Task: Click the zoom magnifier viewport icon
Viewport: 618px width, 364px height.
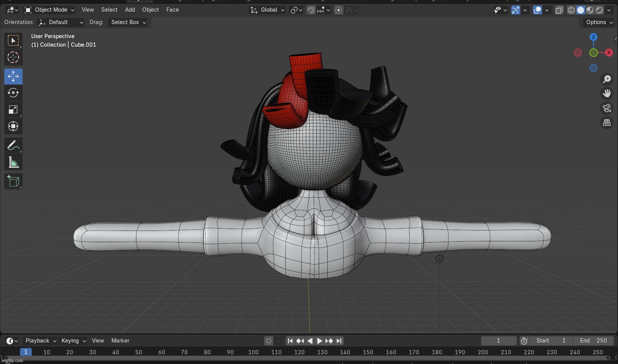Action: (607, 79)
